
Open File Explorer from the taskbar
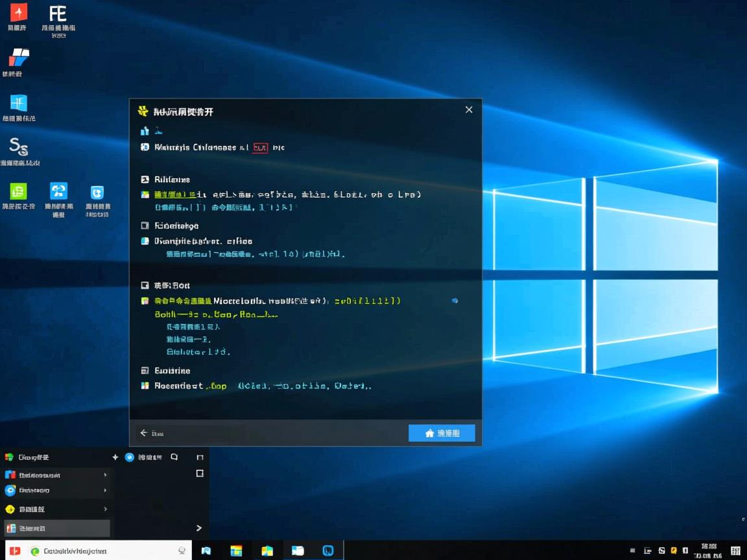click(x=297, y=550)
